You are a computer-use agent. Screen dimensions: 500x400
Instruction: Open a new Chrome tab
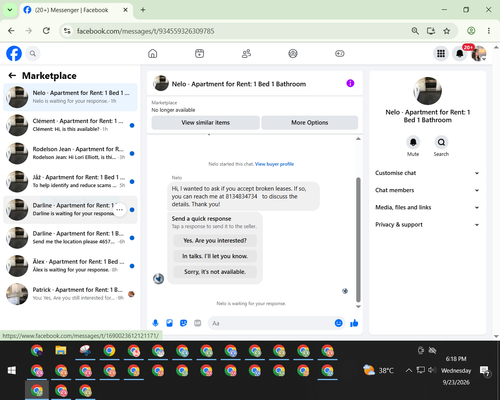143,10
